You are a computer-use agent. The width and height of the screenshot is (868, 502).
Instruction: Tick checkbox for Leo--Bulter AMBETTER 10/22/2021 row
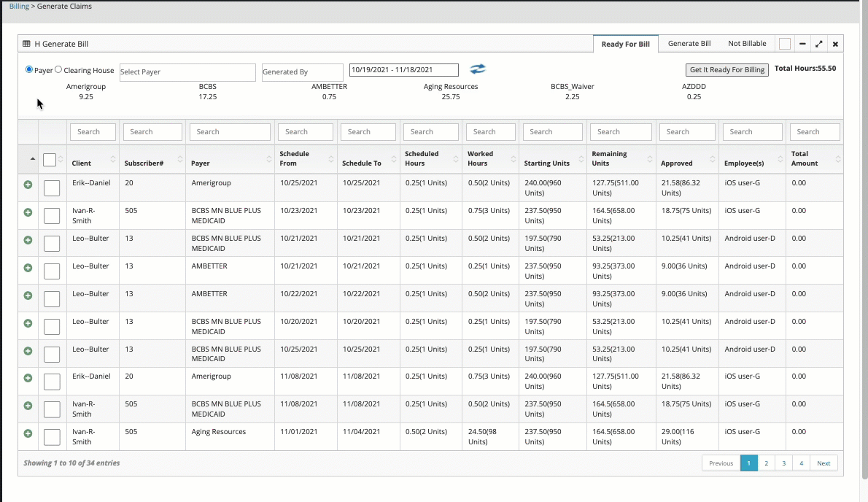52,299
